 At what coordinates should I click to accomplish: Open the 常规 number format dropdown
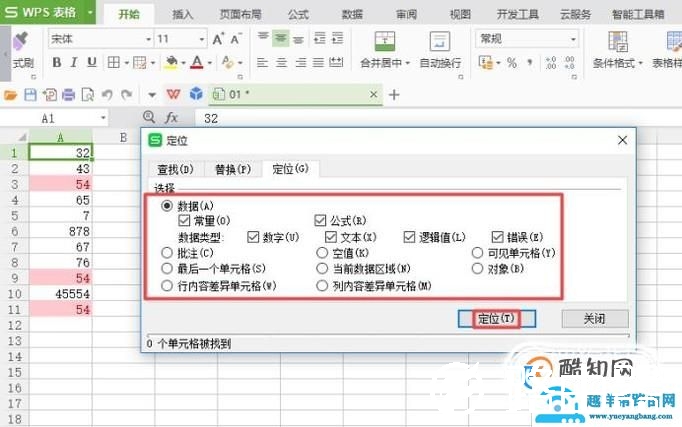573,39
